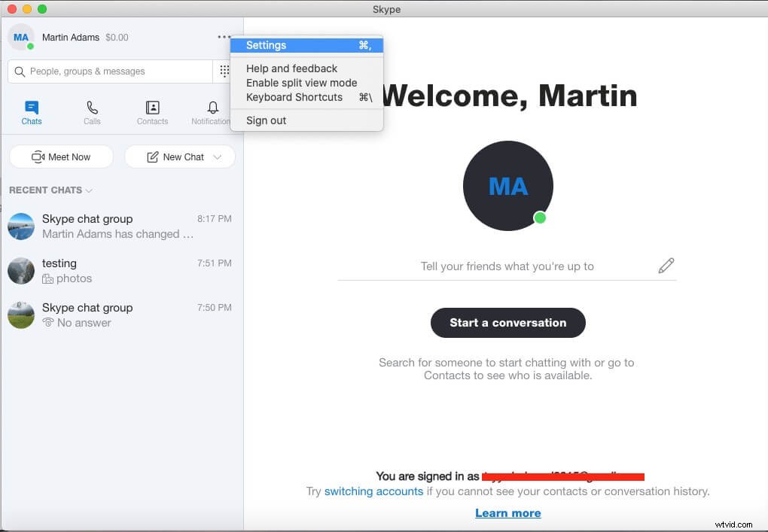Click Martin Adams profile avatar
The image size is (768, 532).
[x=20, y=36]
